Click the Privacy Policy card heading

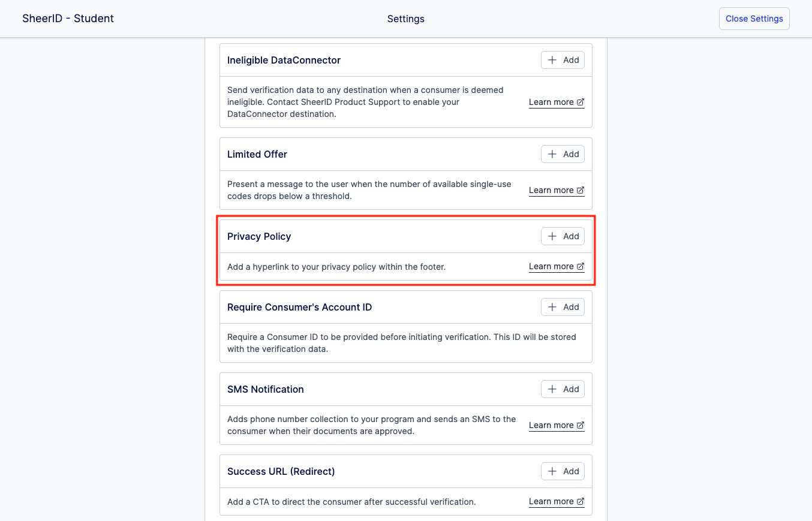(x=259, y=236)
